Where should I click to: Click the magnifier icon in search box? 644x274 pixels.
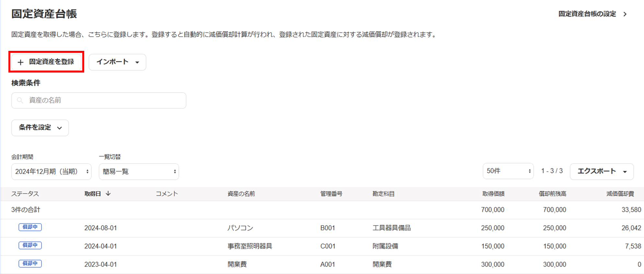20,100
